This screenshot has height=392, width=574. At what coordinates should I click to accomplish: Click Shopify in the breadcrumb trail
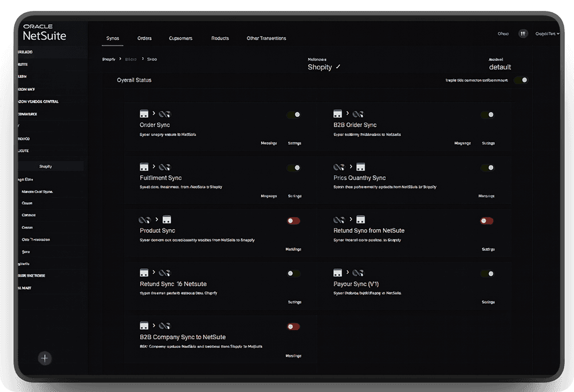click(109, 59)
